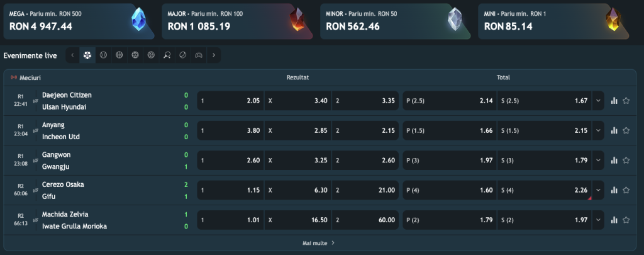The width and height of the screenshot is (644, 255).
Task: Bet on Incheon Utd win at 2.15
Action: click(x=365, y=130)
